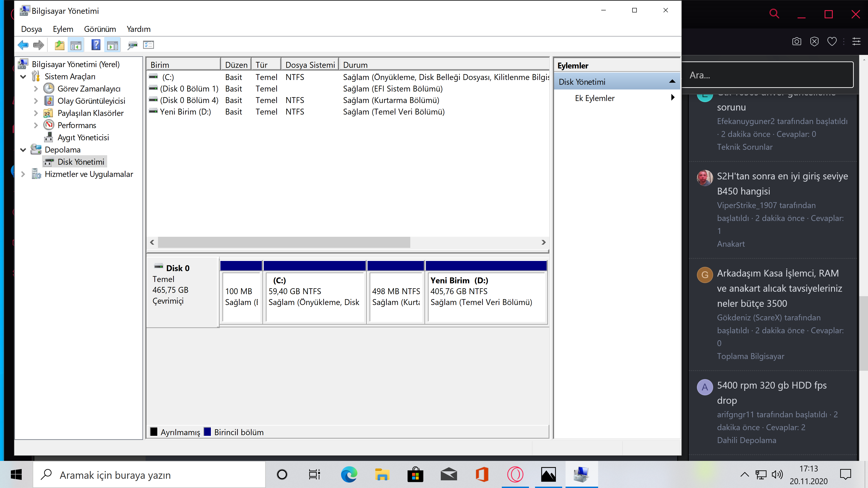
Task: Click the Birincil bölüm blue legend swatch
Action: [208, 432]
